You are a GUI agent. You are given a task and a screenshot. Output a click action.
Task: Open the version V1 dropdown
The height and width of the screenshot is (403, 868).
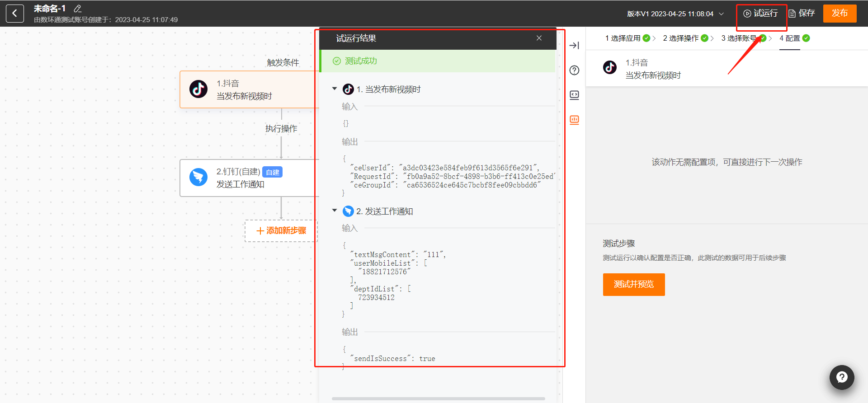coord(675,14)
